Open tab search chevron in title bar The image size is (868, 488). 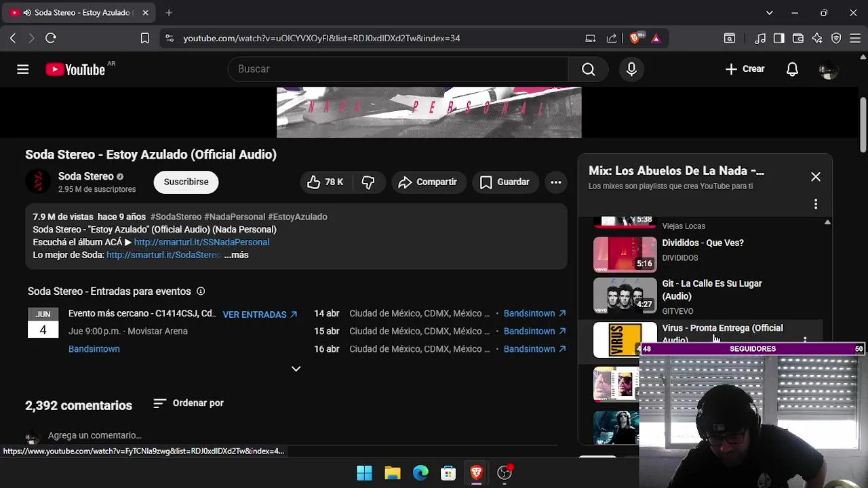769,13
